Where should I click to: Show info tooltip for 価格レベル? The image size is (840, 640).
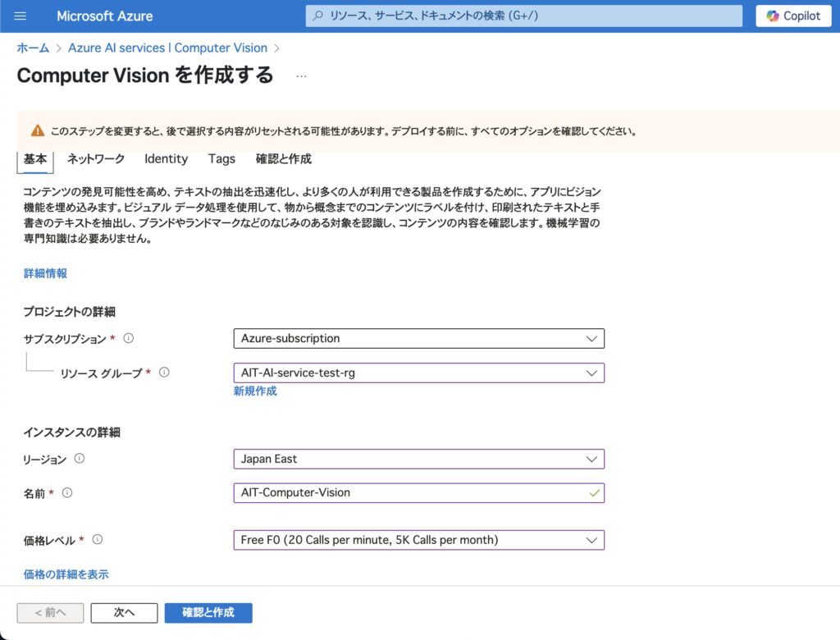[x=98, y=540]
